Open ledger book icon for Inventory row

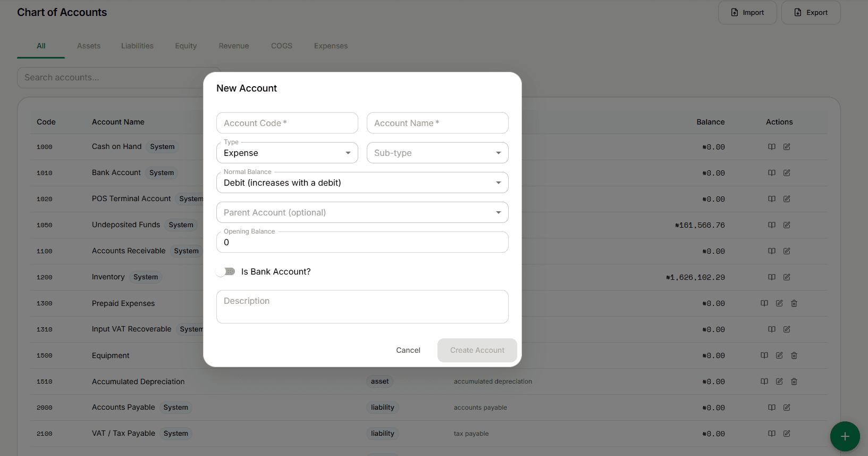pyautogui.click(x=772, y=277)
